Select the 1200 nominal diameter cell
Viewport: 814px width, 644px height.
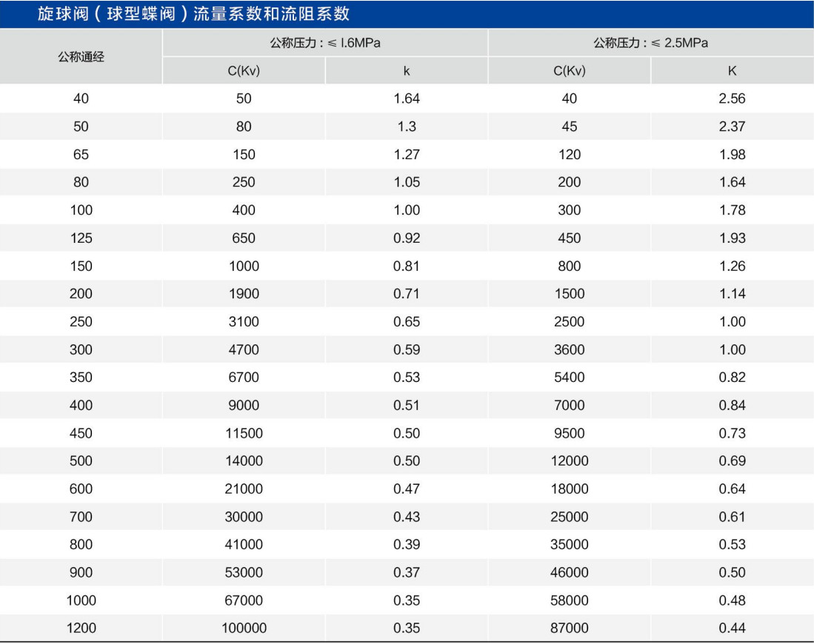coord(81,628)
